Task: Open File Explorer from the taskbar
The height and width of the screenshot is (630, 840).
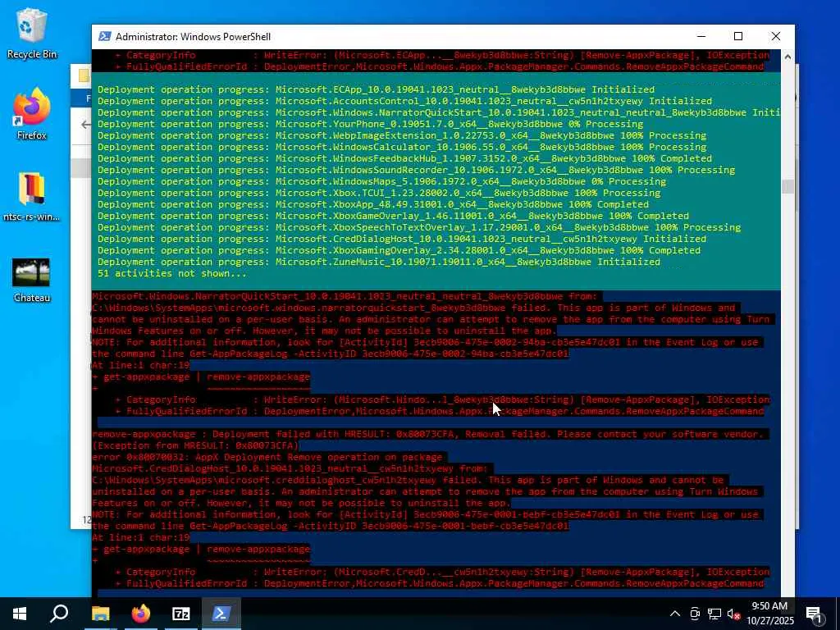Action: click(100, 614)
